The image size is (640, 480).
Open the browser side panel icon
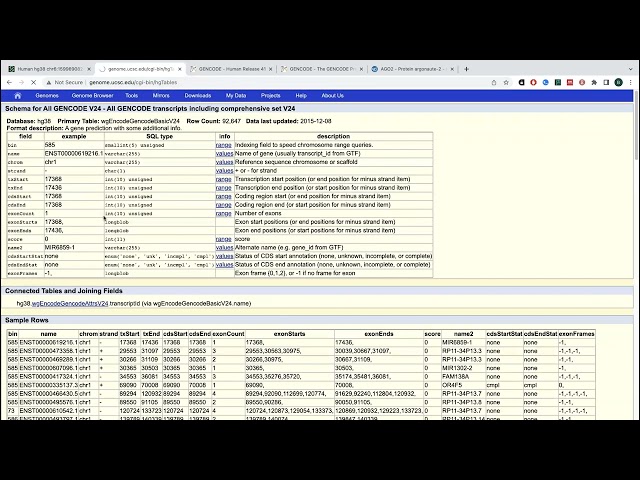(607, 82)
